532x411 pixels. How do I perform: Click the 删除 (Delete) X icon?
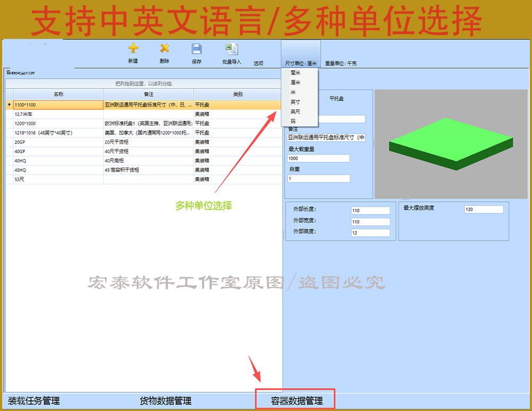[164, 48]
